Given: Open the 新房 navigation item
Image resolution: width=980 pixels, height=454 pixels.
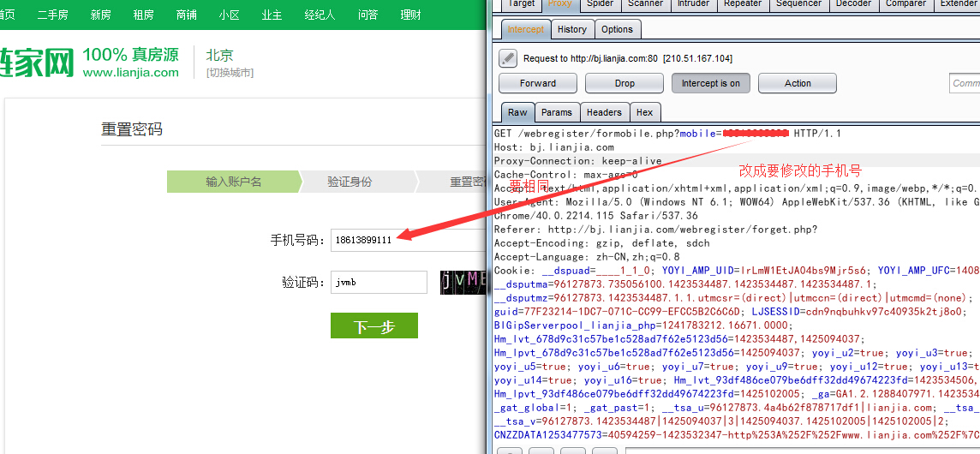Looking at the screenshot, I should pos(100,15).
